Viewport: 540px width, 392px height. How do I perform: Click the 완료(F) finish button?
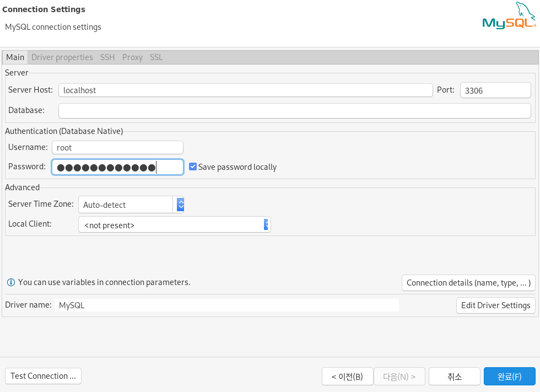tap(509, 377)
